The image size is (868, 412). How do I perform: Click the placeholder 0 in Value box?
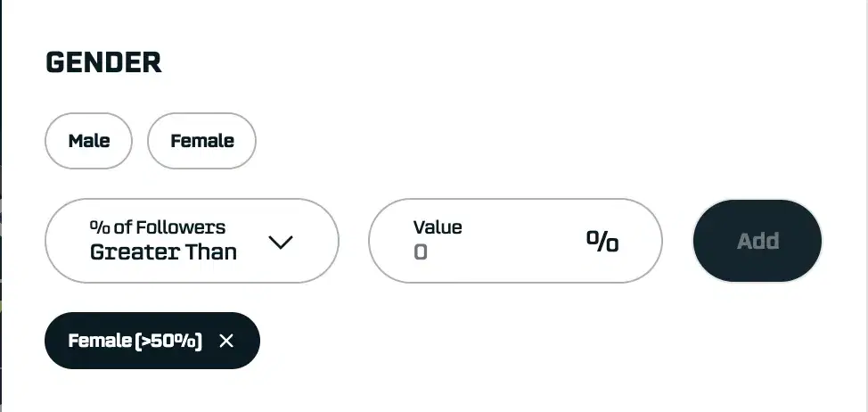click(421, 252)
